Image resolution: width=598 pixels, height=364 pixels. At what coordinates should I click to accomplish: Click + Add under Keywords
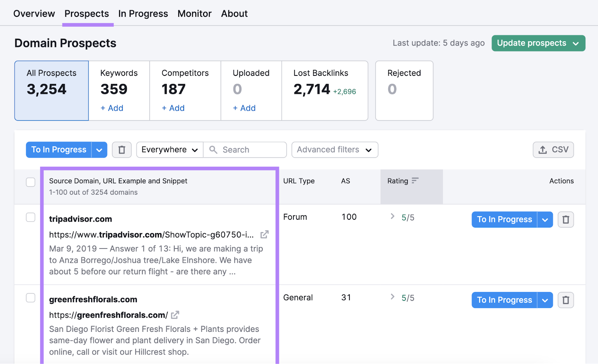pos(112,108)
